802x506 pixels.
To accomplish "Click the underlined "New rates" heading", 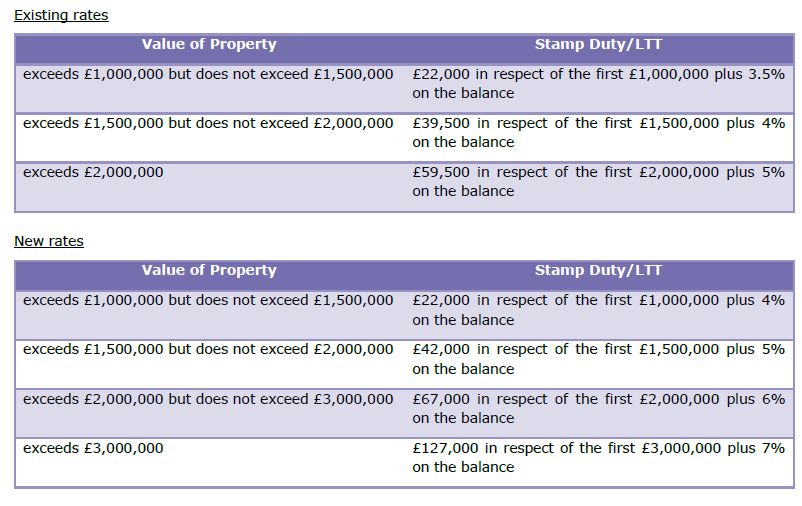I will (49, 242).
